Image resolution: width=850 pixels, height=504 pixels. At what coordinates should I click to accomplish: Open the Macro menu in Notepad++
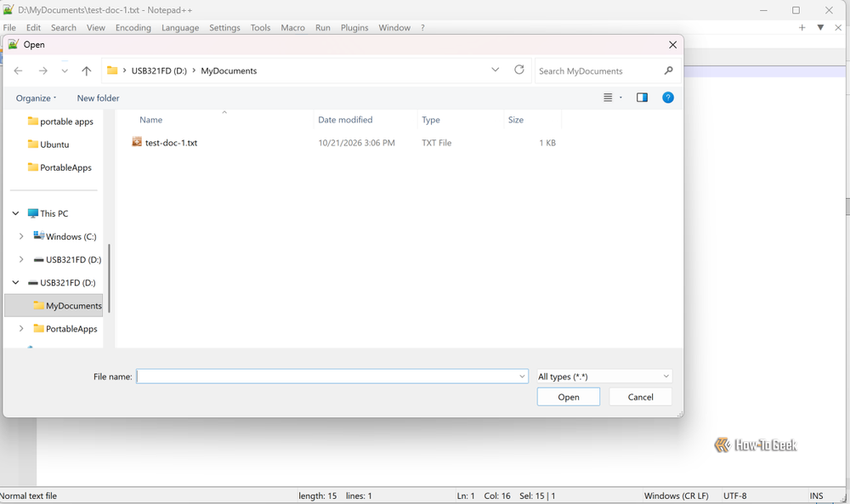tap(292, 28)
